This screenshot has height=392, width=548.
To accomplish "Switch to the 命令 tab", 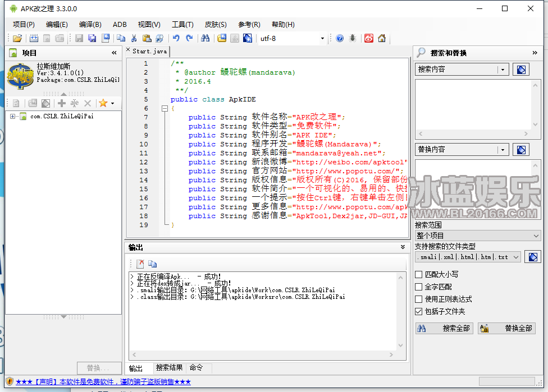I will 196,367.
